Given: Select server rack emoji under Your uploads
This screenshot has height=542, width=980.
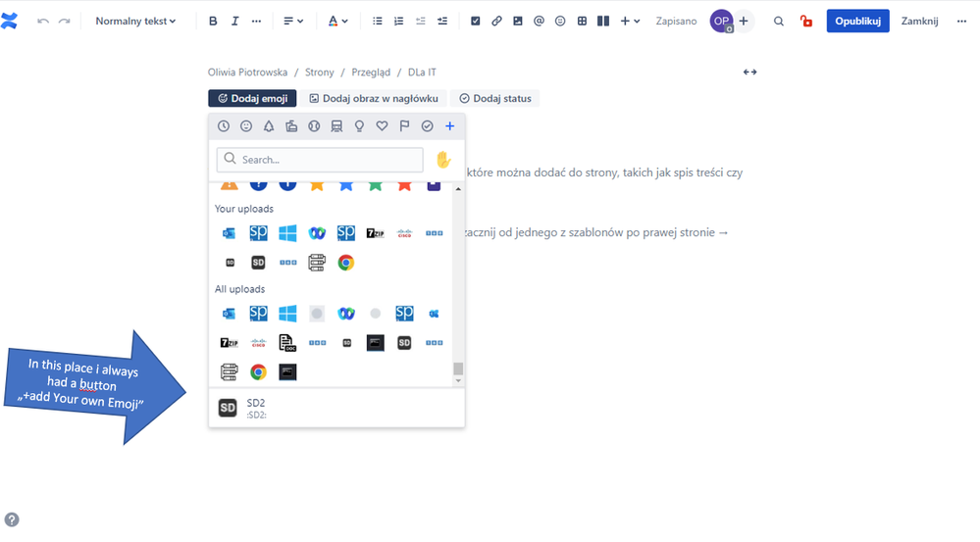Looking at the screenshot, I should [x=317, y=263].
